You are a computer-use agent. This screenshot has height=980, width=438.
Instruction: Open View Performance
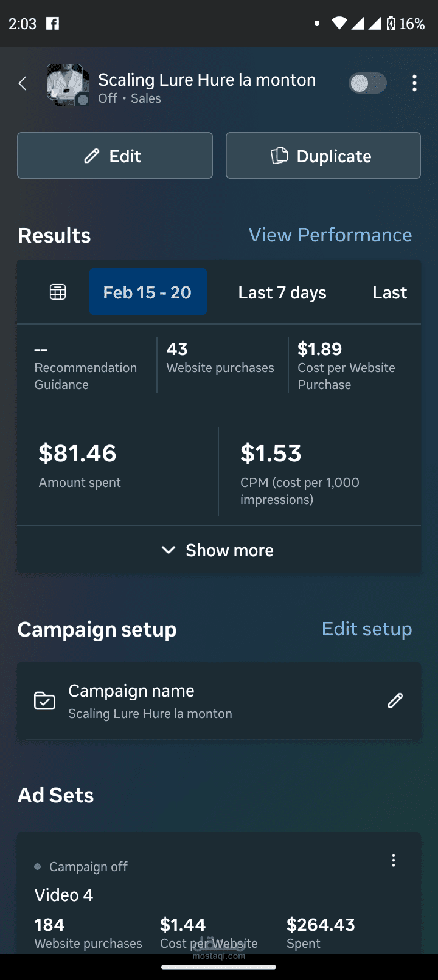[x=330, y=235]
